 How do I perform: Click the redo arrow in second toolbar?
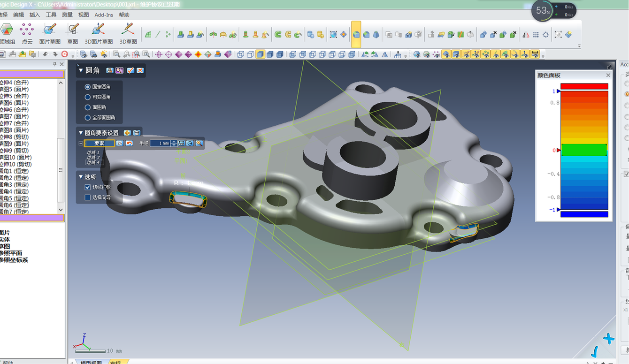click(55, 54)
